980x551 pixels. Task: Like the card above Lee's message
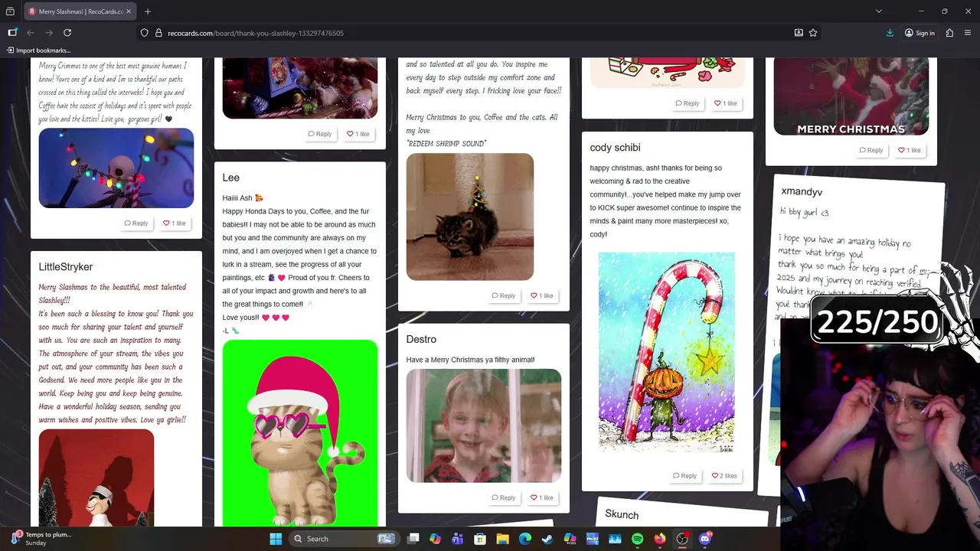pyautogui.click(x=358, y=134)
